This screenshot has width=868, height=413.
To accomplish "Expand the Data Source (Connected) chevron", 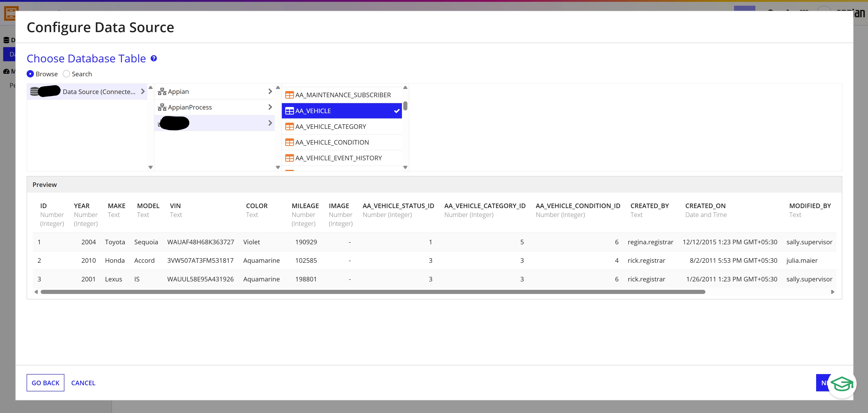I will pos(143,91).
